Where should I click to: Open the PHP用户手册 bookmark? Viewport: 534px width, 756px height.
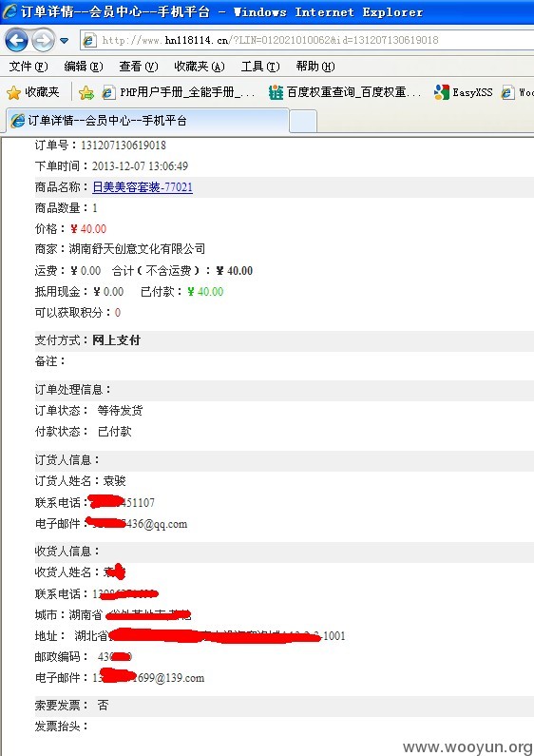pyautogui.click(x=179, y=92)
